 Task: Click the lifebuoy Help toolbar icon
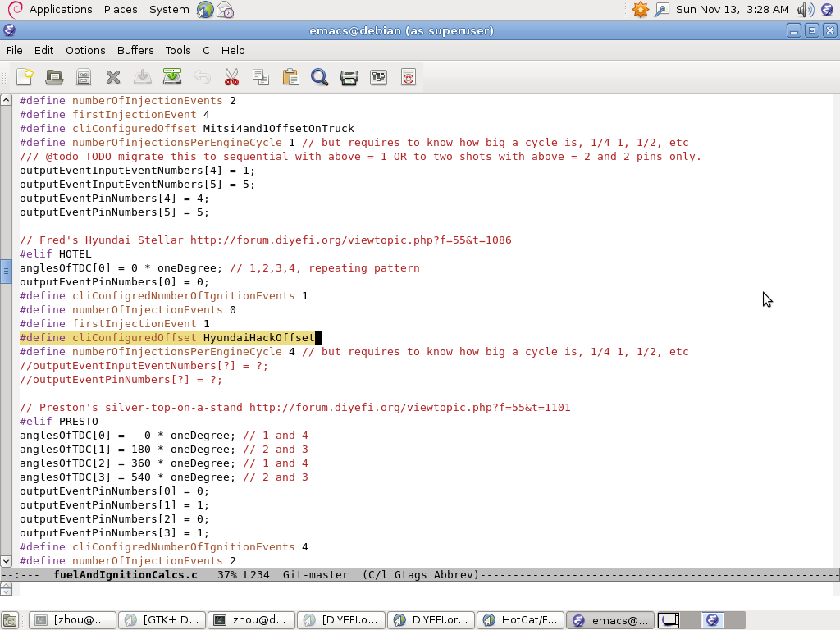[x=409, y=77]
